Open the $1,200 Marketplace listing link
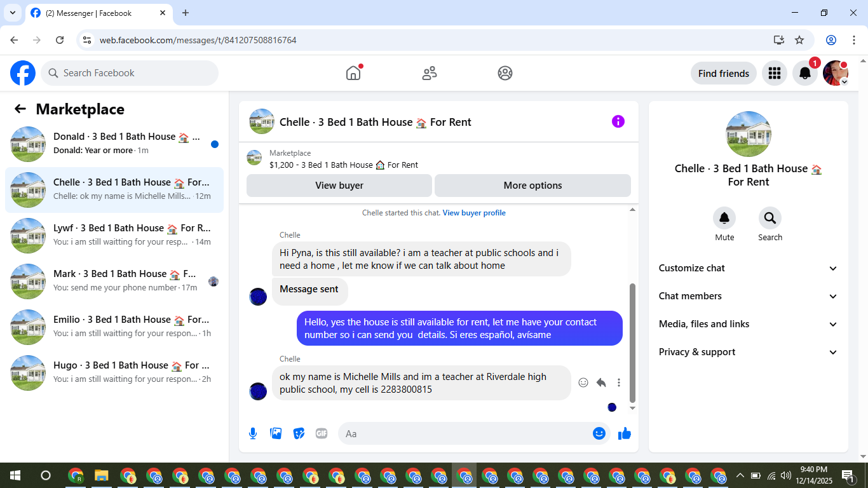868x488 pixels. click(344, 165)
